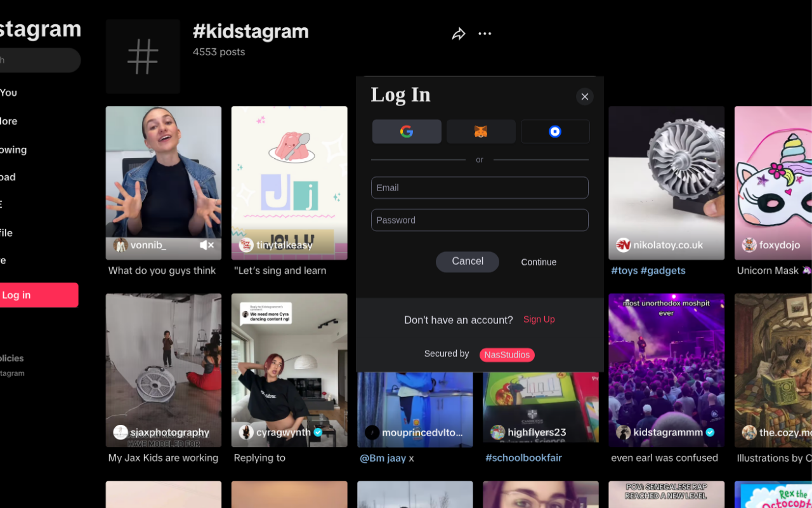Click the vonnib_ profile avatar

pyautogui.click(x=121, y=245)
